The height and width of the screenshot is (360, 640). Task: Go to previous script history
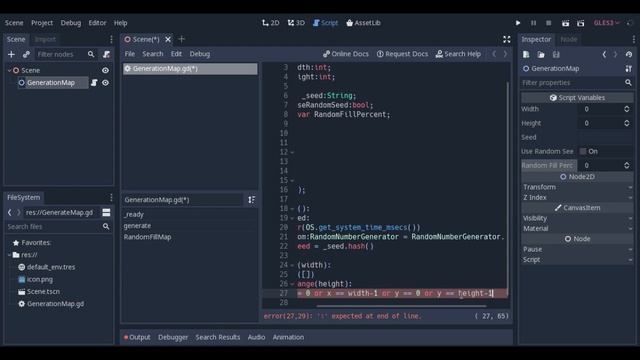click(494, 54)
